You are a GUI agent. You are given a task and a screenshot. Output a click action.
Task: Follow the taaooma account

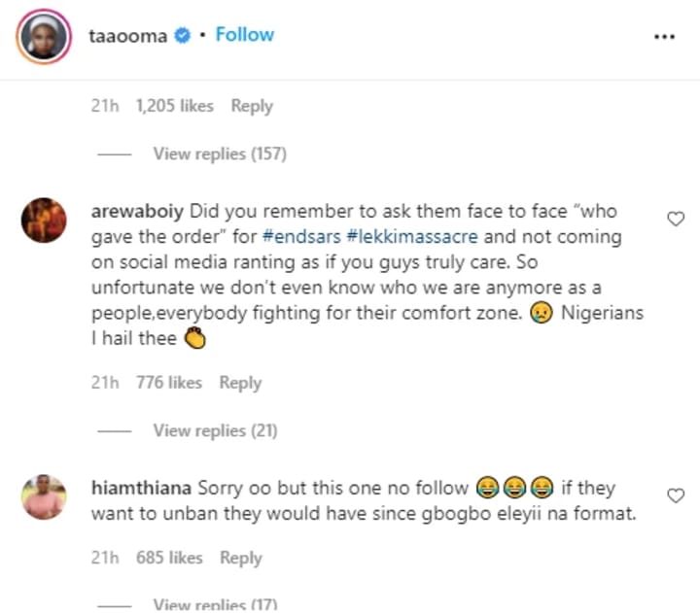245,34
